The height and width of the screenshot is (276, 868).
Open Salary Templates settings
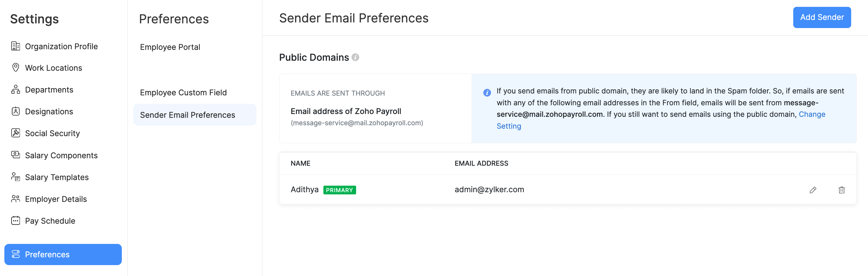pyautogui.click(x=57, y=177)
